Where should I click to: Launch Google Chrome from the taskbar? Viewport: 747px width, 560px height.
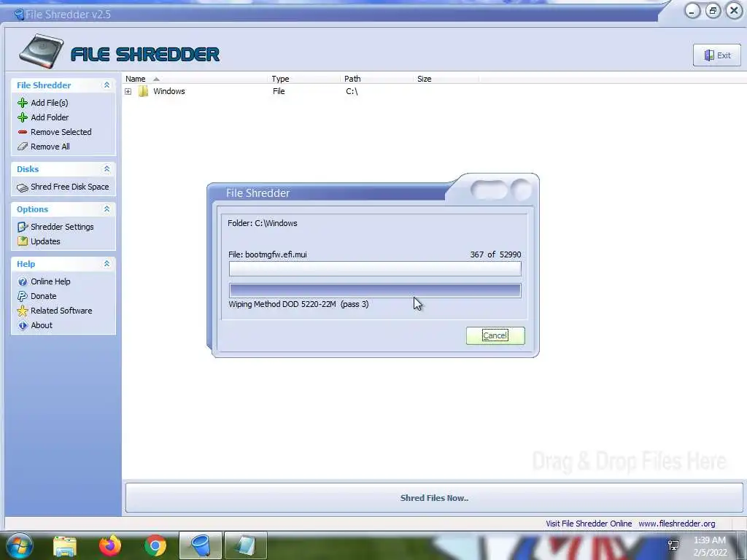(x=155, y=545)
